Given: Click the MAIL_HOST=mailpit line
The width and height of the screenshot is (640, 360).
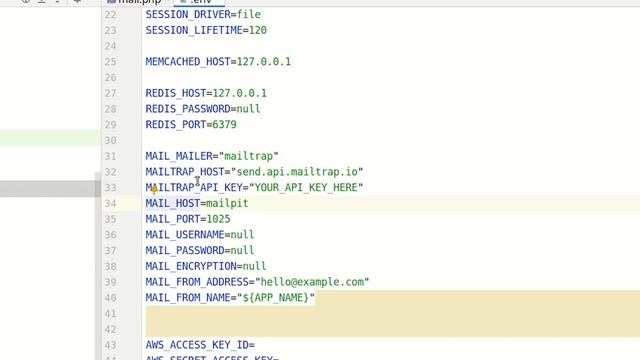Looking at the screenshot, I should pos(197,203).
